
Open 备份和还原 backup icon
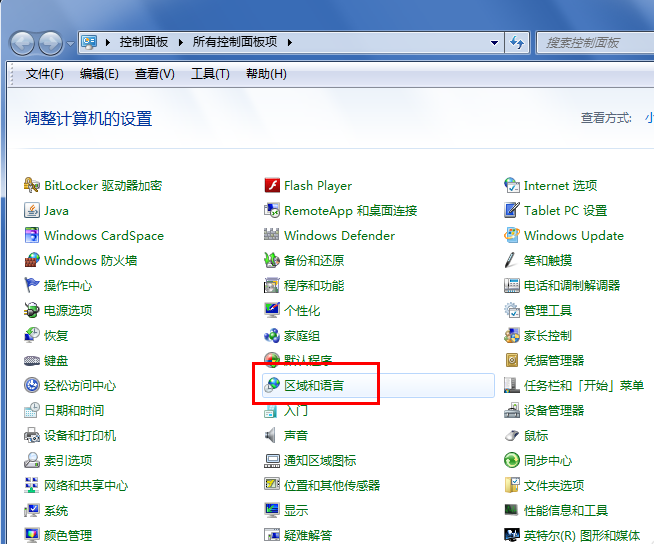[272, 260]
